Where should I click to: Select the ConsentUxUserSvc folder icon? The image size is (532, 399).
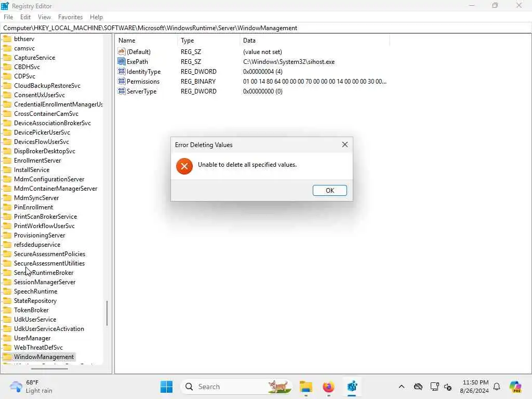point(7,95)
